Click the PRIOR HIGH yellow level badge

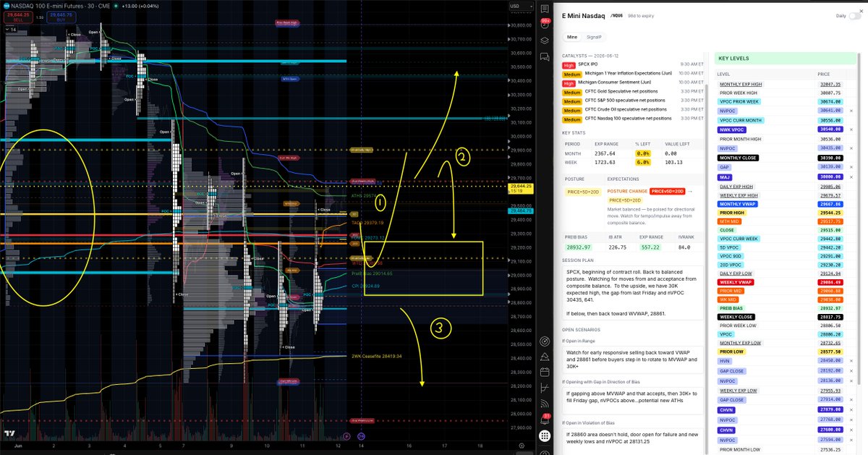pyautogui.click(x=732, y=213)
